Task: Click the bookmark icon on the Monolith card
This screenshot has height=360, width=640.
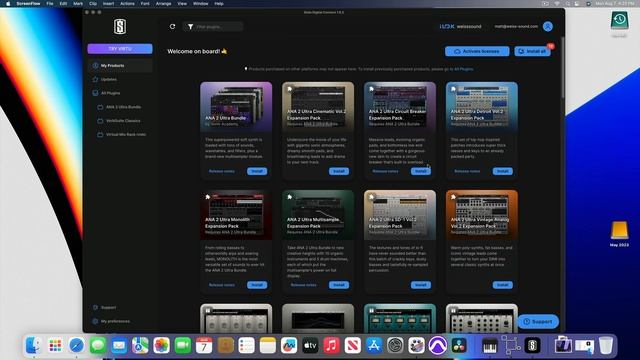Action: pyautogui.click(x=208, y=197)
